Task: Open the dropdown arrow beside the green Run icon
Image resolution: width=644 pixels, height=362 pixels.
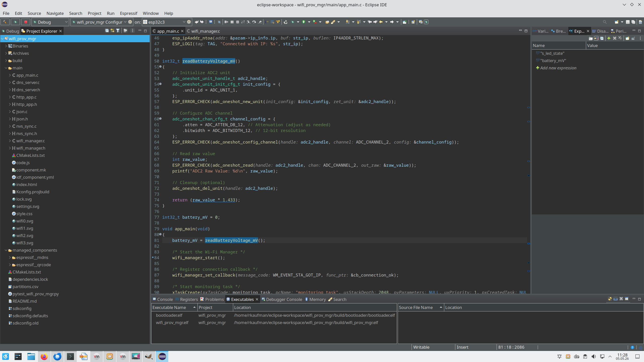Action: (309, 22)
